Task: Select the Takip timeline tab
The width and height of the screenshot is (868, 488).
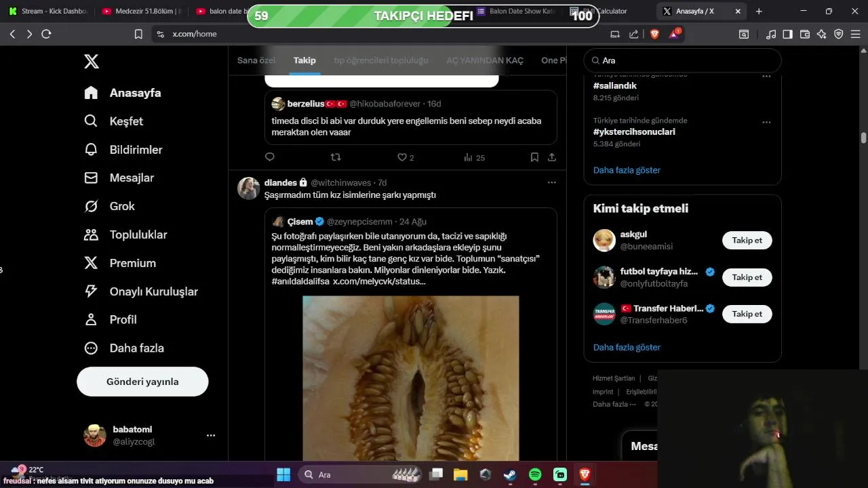Action: (x=304, y=60)
